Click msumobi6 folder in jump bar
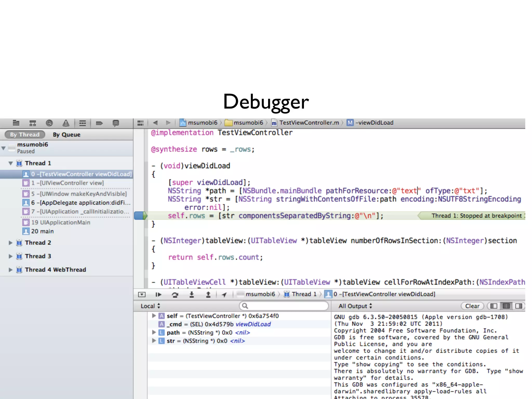 click(x=244, y=123)
